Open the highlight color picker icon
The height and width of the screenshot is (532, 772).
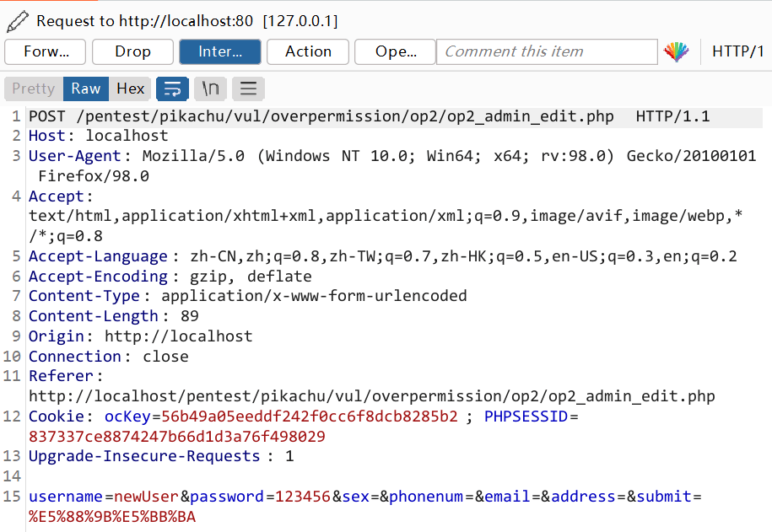677,51
